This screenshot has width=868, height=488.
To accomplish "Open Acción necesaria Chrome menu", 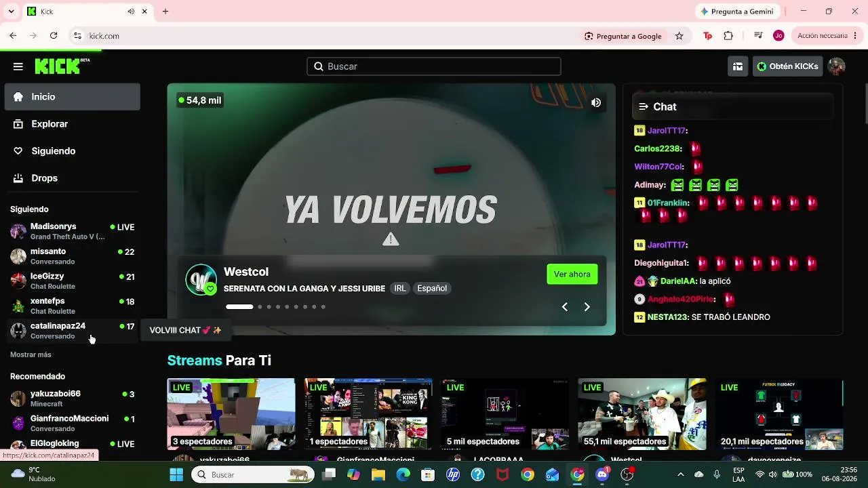I will point(827,36).
